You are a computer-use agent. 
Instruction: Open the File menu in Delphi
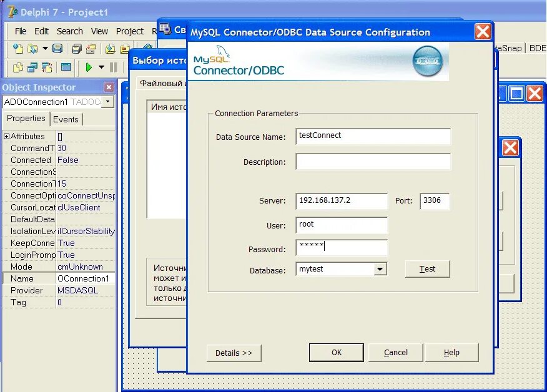point(21,31)
